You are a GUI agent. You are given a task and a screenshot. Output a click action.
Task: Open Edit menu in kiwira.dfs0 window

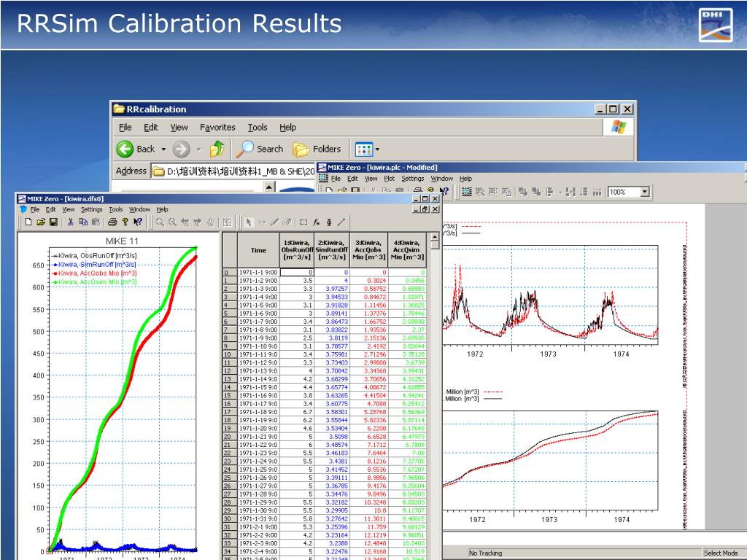click(51, 209)
